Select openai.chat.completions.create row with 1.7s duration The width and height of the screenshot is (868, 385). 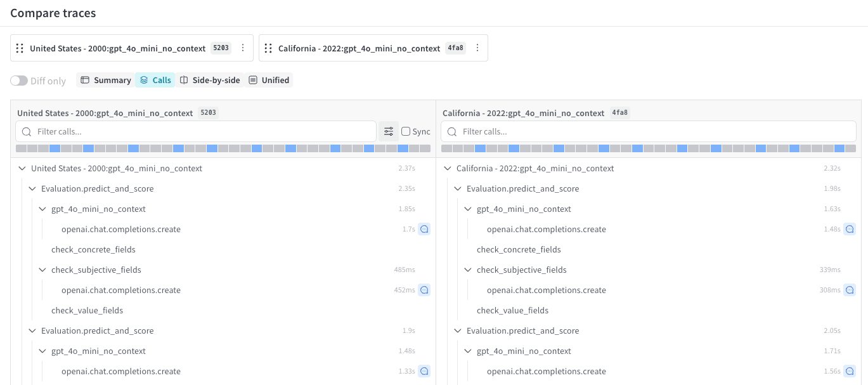click(x=223, y=229)
